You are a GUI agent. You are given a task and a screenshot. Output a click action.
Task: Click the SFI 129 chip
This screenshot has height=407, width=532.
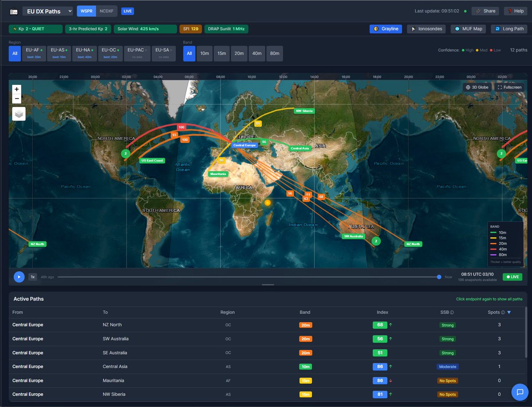191,29
